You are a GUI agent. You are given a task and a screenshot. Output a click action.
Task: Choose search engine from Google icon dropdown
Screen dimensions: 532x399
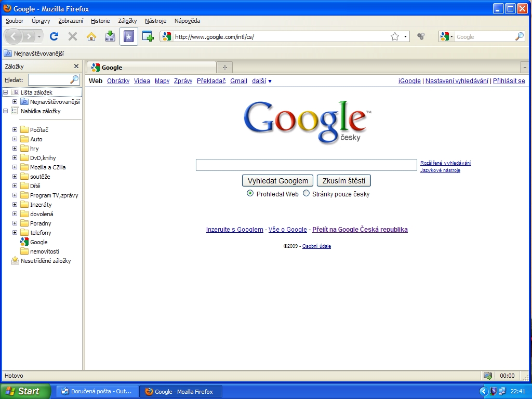click(446, 37)
